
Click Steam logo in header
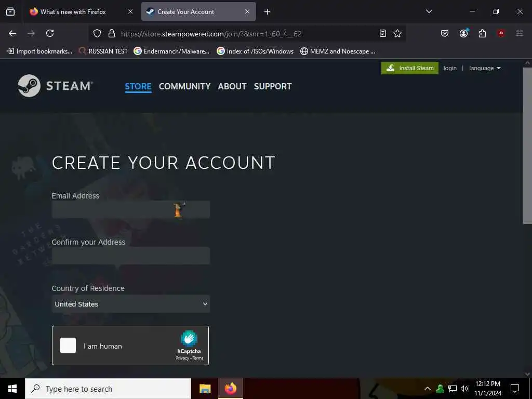pos(55,86)
